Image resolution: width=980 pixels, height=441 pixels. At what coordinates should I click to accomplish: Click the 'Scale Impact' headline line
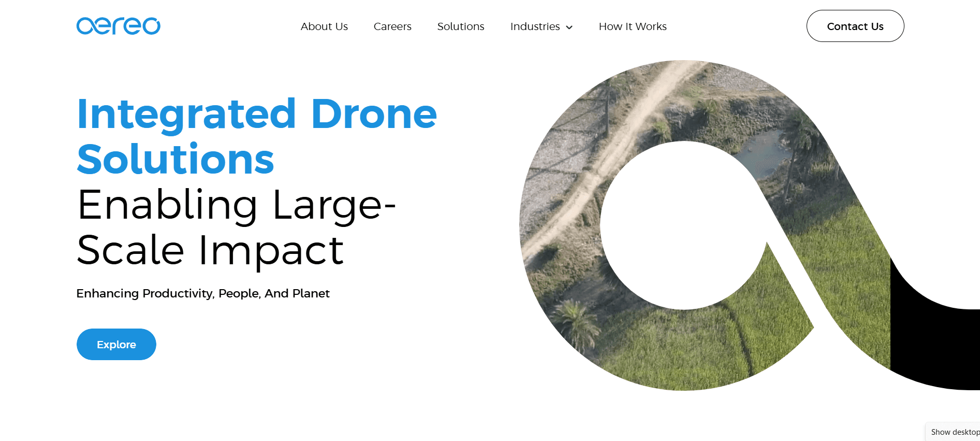(210, 250)
